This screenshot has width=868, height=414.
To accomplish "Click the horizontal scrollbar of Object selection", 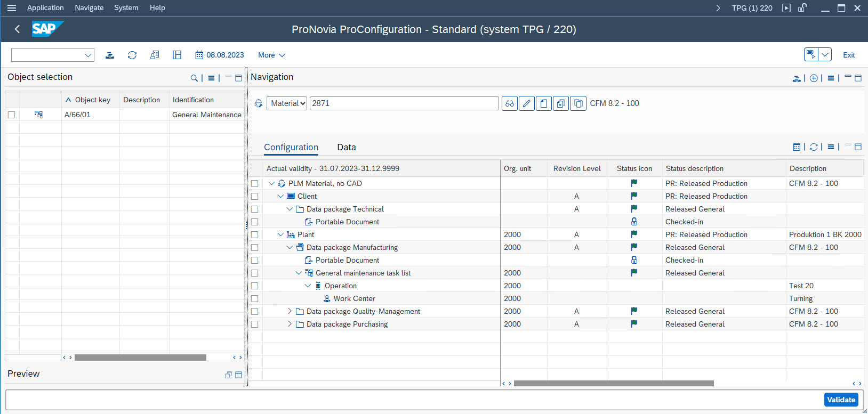I will tap(140, 358).
